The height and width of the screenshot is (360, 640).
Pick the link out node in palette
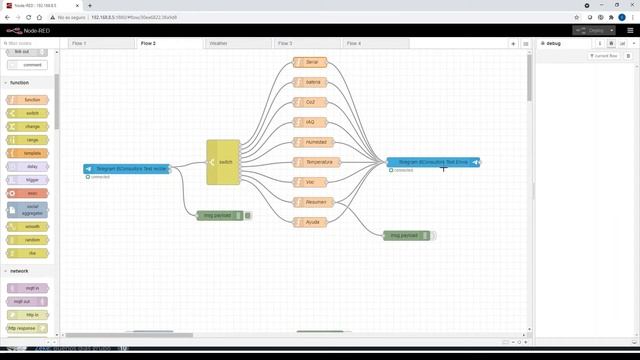tap(27, 52)
